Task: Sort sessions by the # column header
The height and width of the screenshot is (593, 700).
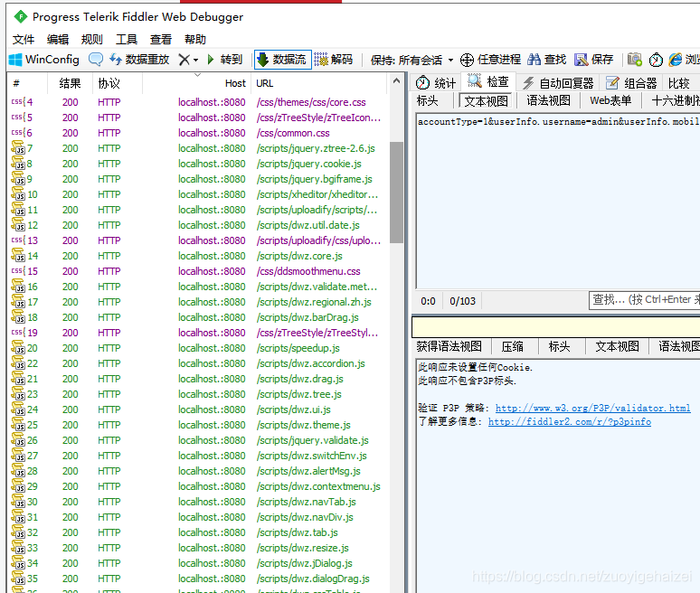Action: point(28,83)
